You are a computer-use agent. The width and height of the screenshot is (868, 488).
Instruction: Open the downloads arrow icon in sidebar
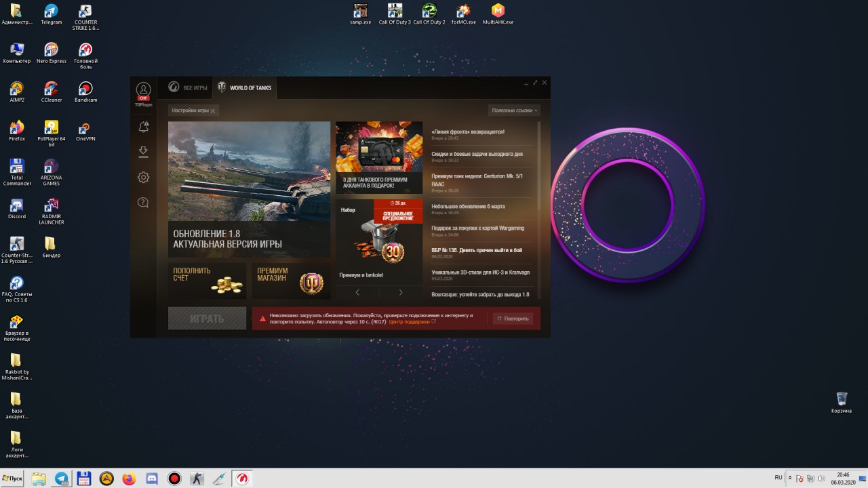pyautogui.click(x=143, y=152)
